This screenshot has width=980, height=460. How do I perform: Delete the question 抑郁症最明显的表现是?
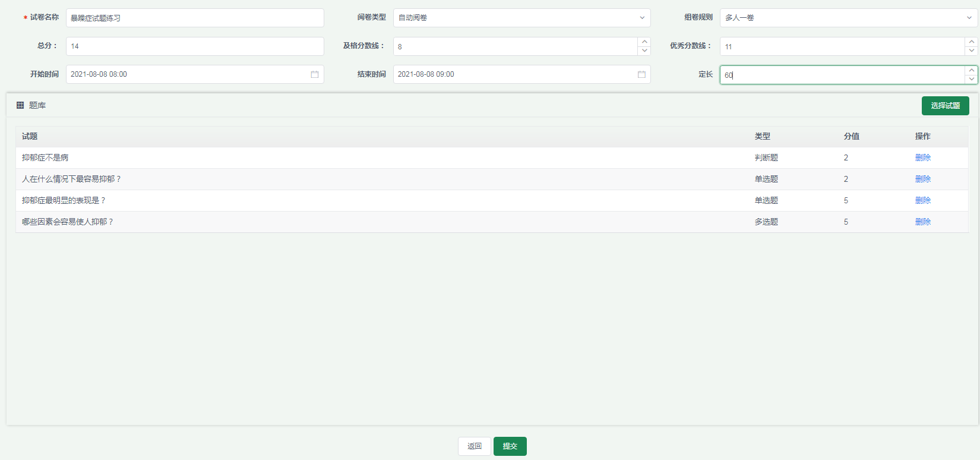coord(922,200)
